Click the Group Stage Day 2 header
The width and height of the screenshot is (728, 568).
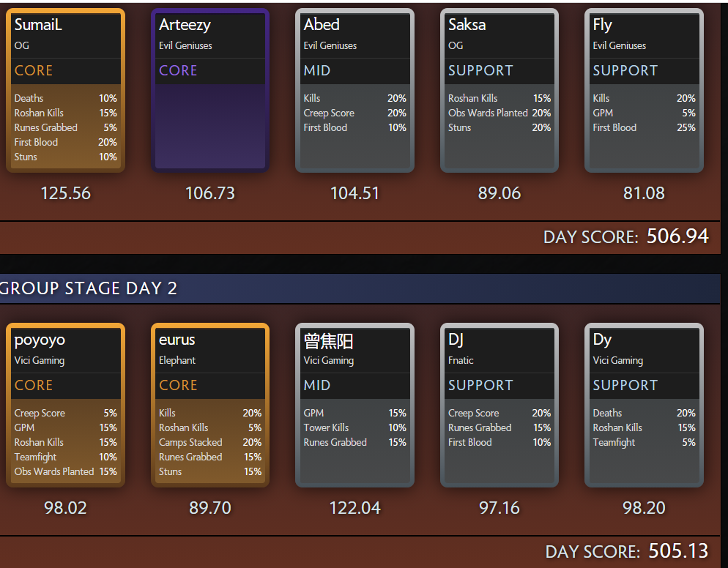pyautogui.click(x=89, y=288)
